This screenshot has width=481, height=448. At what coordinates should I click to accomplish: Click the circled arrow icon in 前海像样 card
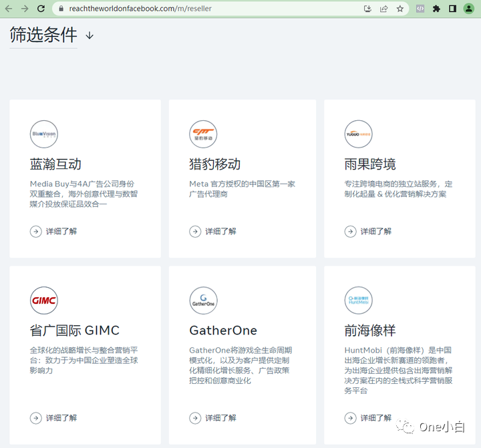coord(350,418)
